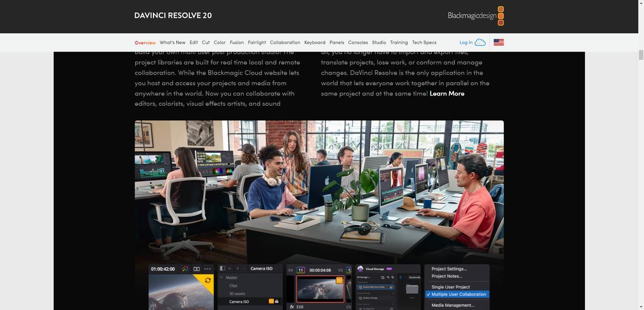Select the Single User Project option
Image resolution: width=644 pixels, height=310 pixels.
[450, 287]
